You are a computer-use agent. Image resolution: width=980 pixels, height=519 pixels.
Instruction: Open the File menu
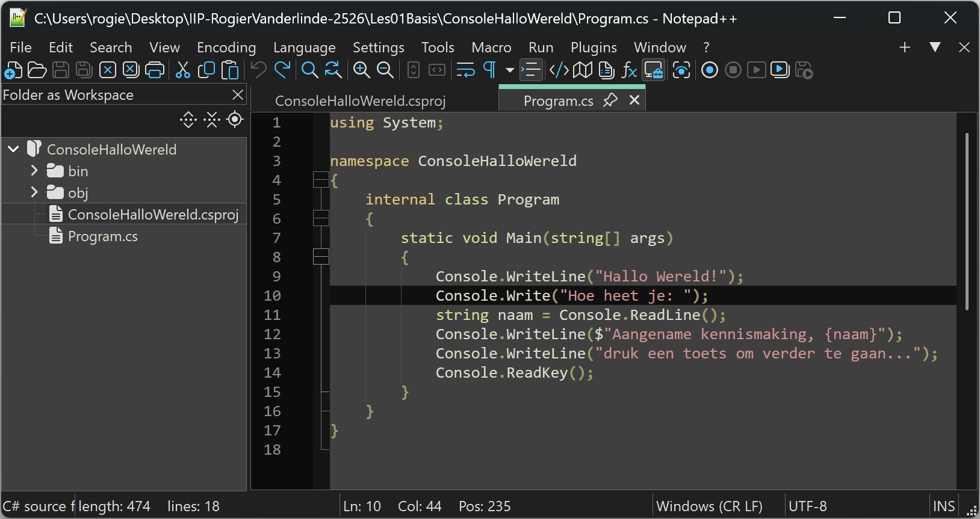21,48
